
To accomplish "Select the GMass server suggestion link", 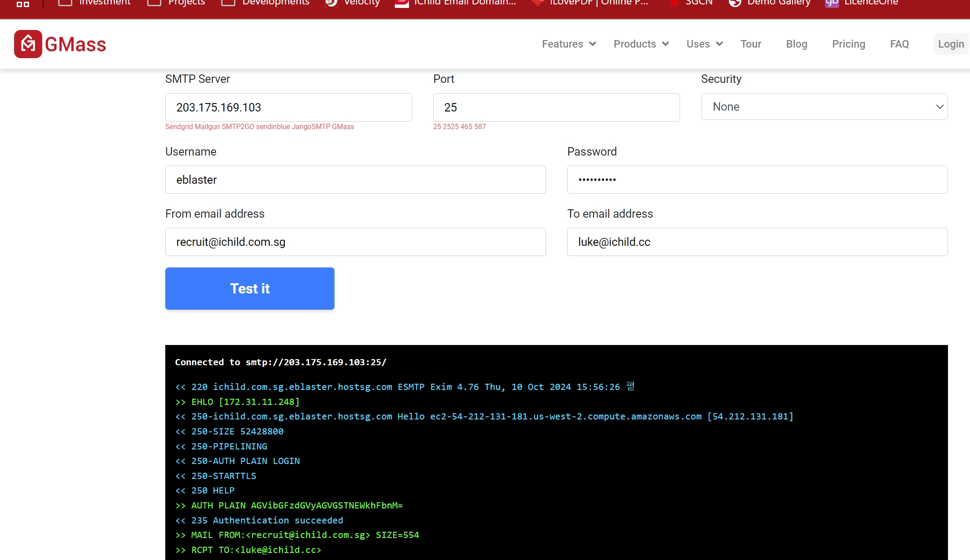I will coord(343,127).
